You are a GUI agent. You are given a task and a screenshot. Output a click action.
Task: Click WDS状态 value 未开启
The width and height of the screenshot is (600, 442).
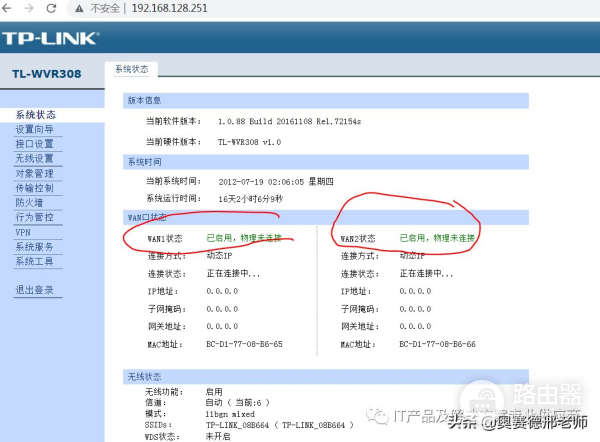click(x=218, y=437)
